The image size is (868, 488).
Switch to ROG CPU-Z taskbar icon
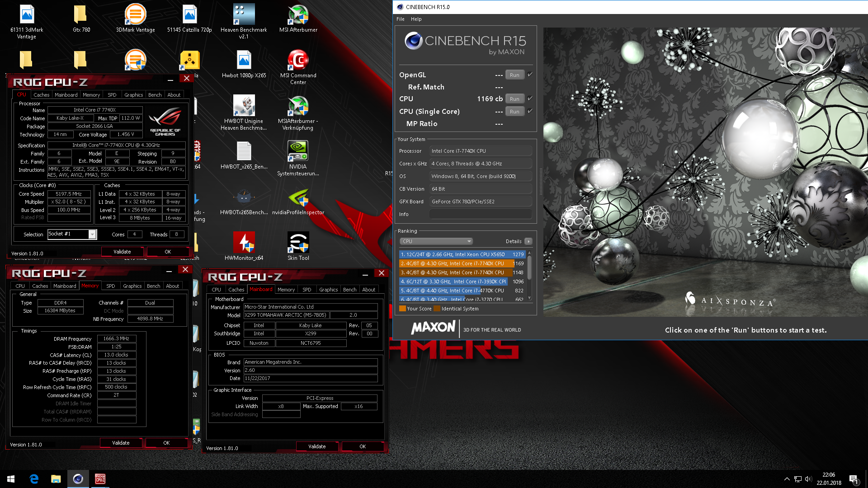coord(100,479)
